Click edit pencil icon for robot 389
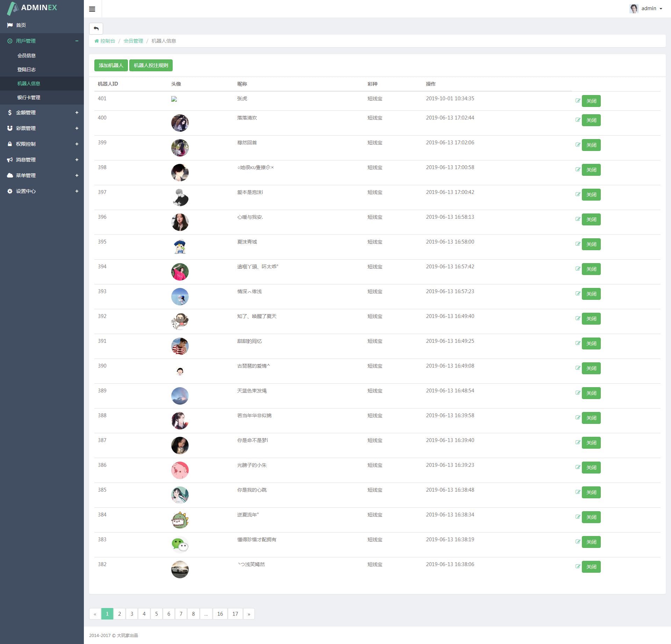This screenshot has height=644, width=671. (578, 393)
